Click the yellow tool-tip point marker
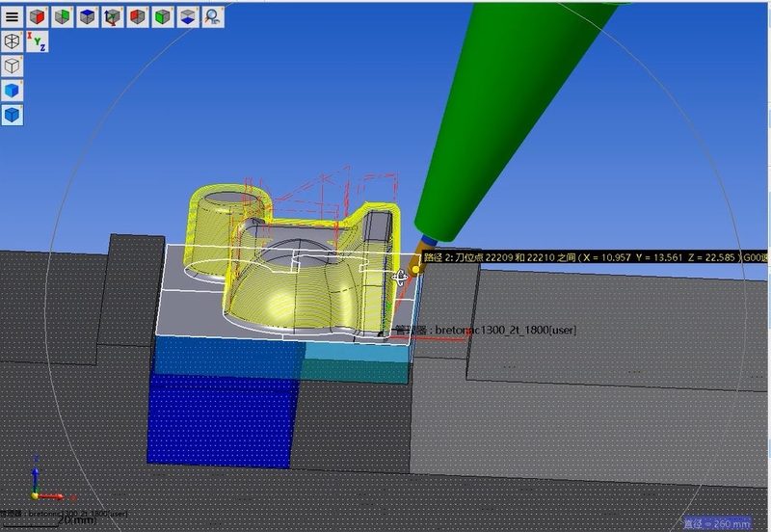 (x=415, y=270)
